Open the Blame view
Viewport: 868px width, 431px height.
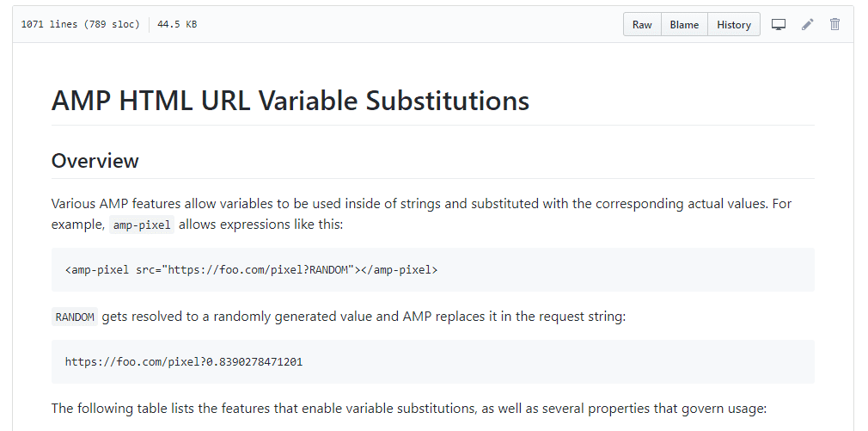(x=684, y=25)
